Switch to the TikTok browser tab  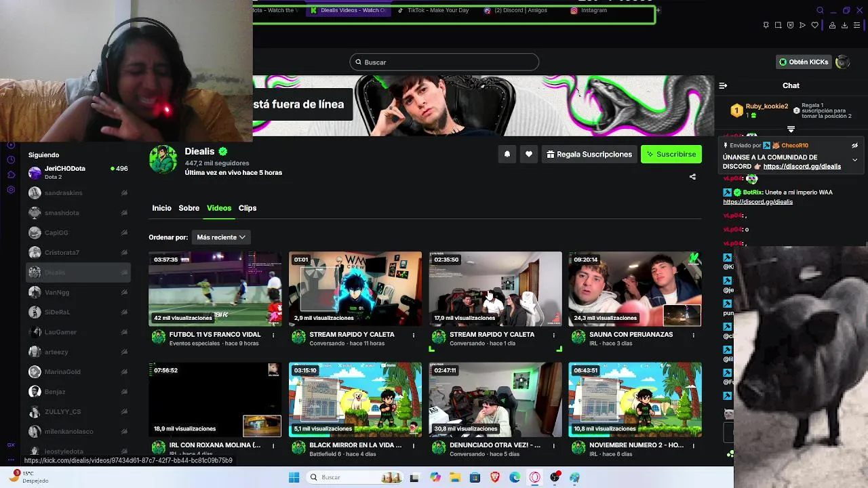(x=433, y=10)
